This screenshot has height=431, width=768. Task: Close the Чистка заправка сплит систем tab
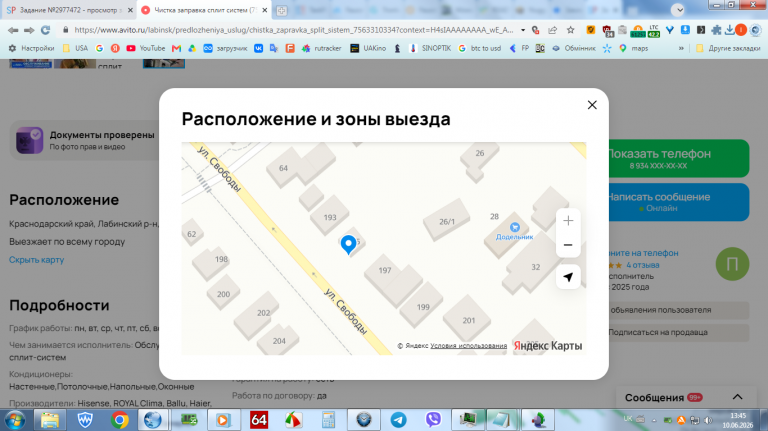pos(264,10)
